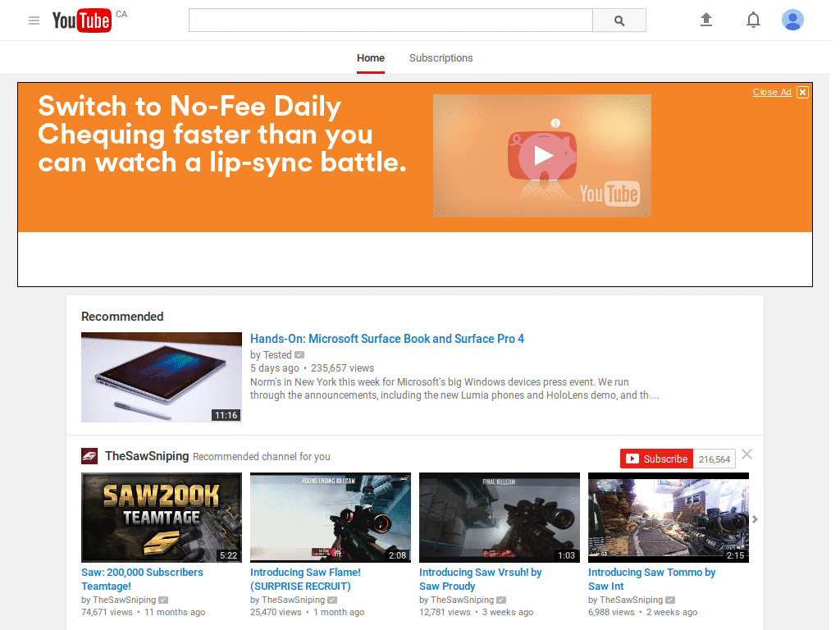
Task: Click "5 days ago • 235,657 views" text
Action: tap(312, 368)
